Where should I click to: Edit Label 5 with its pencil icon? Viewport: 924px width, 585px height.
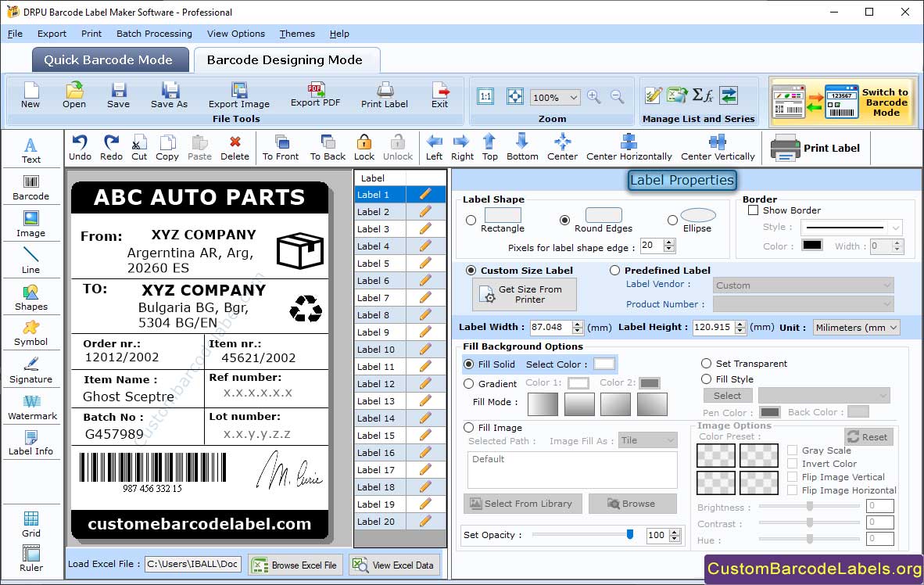coord(425,263)
